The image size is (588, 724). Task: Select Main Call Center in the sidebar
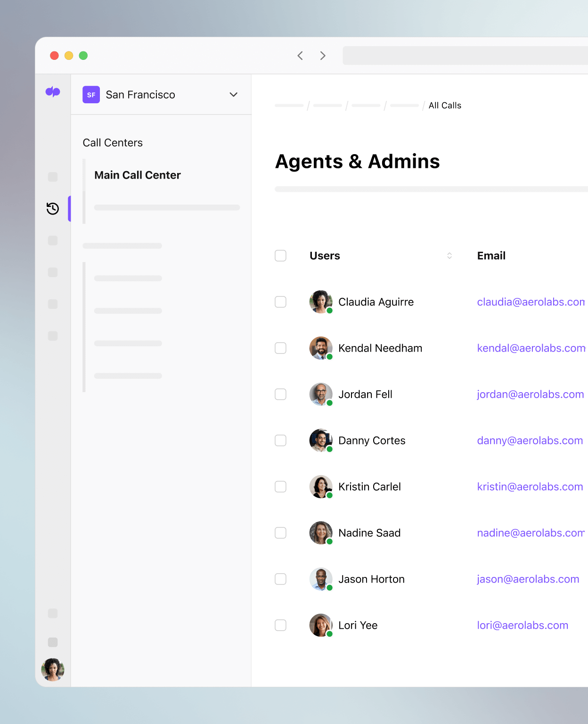137,175
